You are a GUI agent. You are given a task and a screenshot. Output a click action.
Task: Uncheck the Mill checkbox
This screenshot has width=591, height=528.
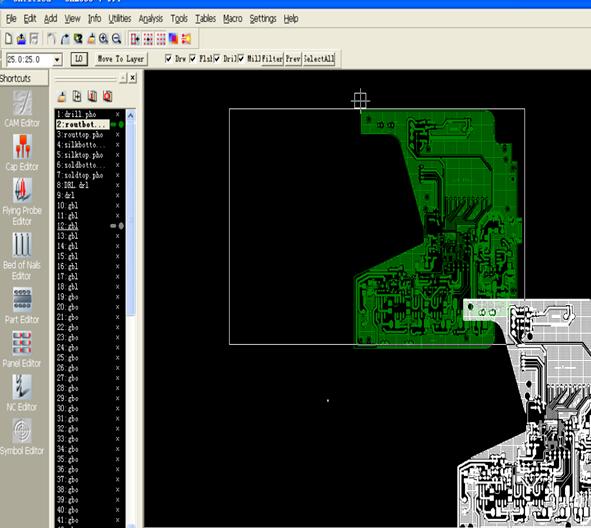coord(241,58)
